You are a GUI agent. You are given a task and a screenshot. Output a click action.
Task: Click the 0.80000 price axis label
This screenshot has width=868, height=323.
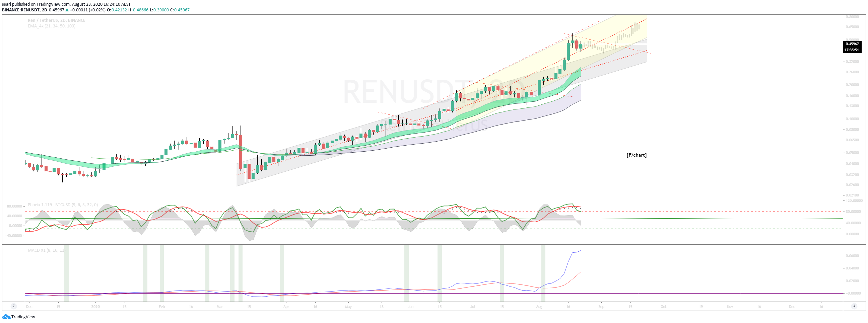click(x=852, y=17)
